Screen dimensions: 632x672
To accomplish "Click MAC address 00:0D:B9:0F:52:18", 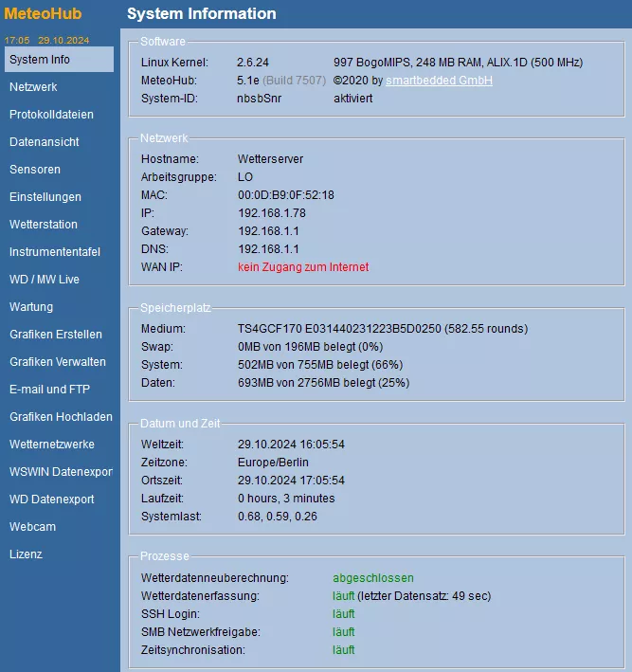I will [x=286, y=195].
